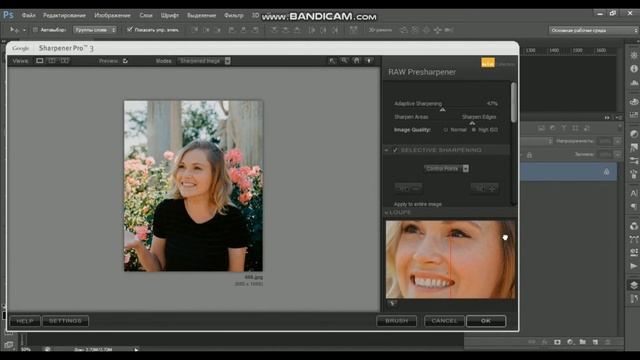Click the Apply to entire image label
The width and height of the screenshot is (640, 360).
coord(418,204)
